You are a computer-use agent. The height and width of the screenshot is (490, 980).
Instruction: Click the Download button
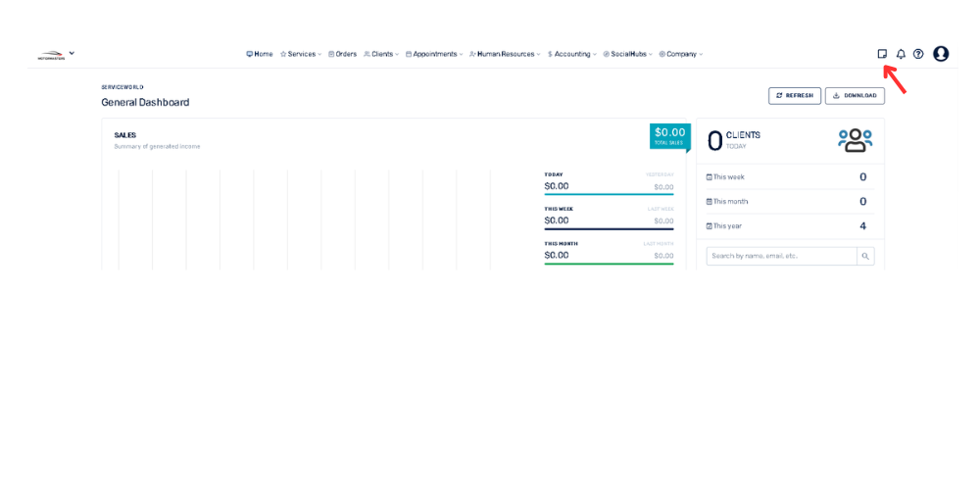click(855, 95)
